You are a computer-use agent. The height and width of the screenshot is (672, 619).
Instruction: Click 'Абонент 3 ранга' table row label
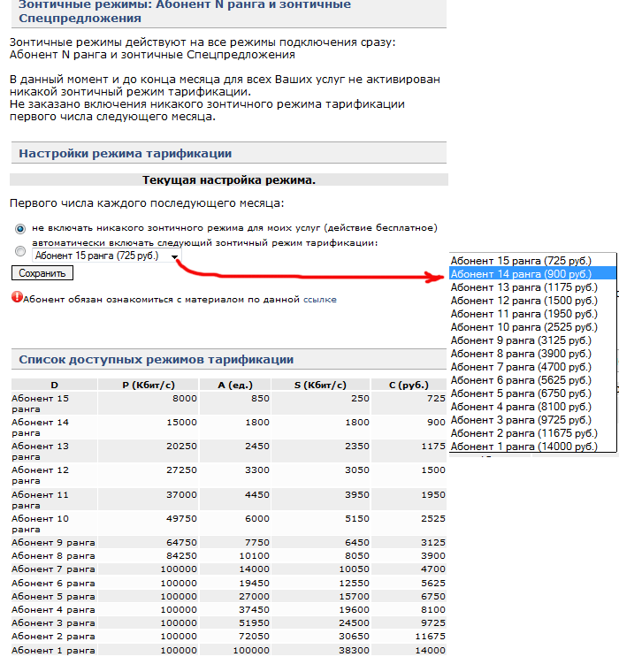click(55, 622)
